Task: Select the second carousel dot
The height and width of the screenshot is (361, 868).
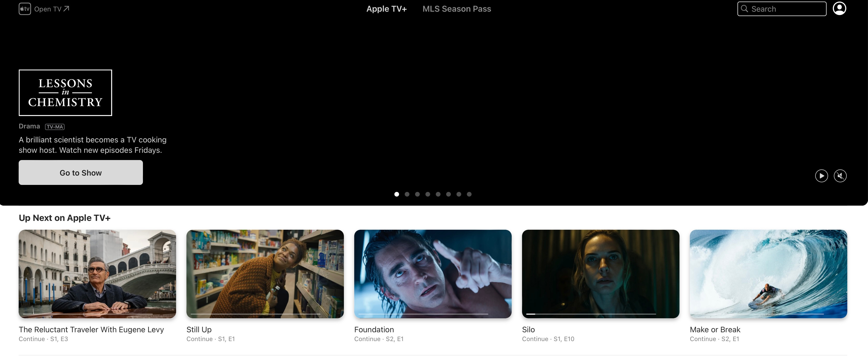Action: click(407, 194)
